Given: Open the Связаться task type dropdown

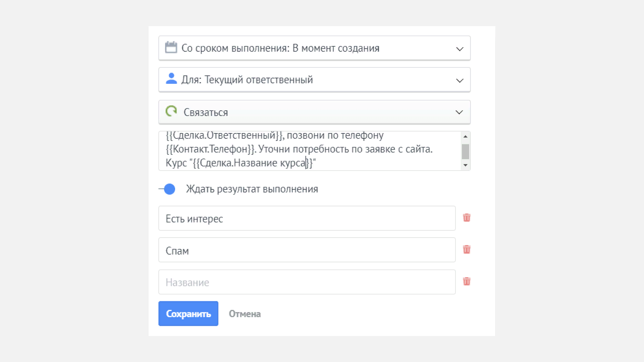Looking at the screenshot, I should [314, 112].
